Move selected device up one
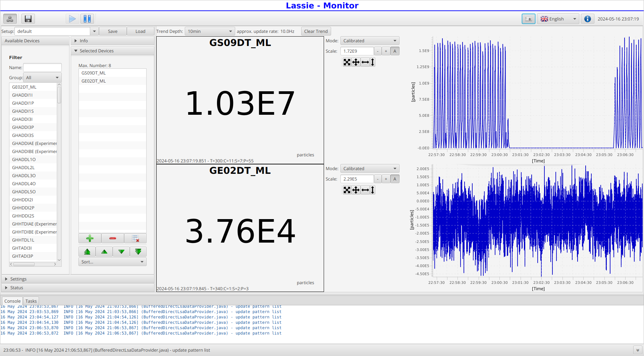This screenshot has height=356, width=644. pyautogui.click(x=104, y=252)
